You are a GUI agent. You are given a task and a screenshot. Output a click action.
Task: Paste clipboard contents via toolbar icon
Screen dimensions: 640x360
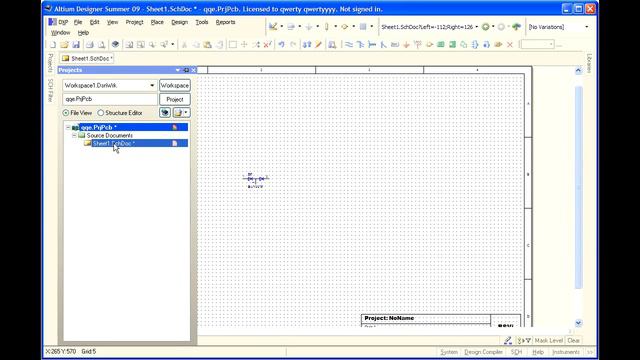(x=208, y=44)
